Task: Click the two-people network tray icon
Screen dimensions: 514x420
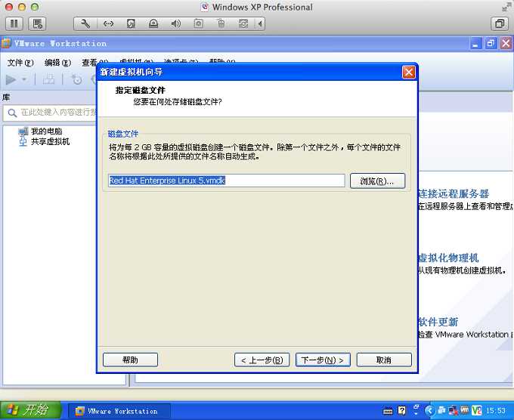Action: [x=441, y=410]
